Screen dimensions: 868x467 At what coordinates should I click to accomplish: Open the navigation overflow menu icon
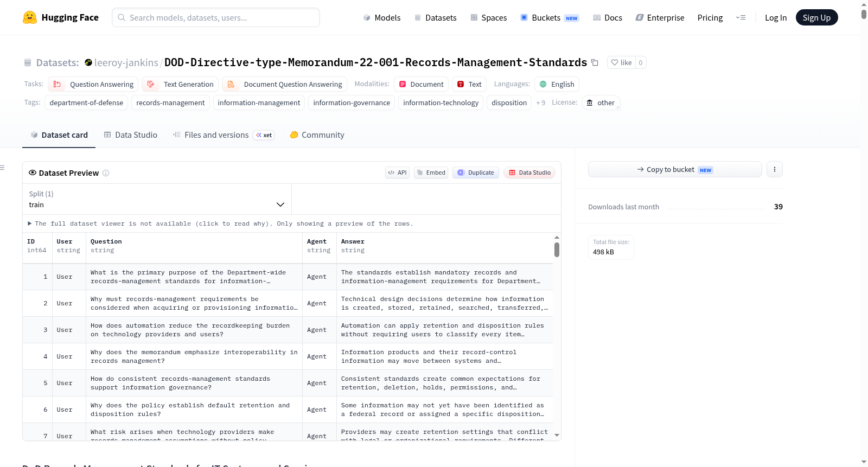click(x=741, y=17)
